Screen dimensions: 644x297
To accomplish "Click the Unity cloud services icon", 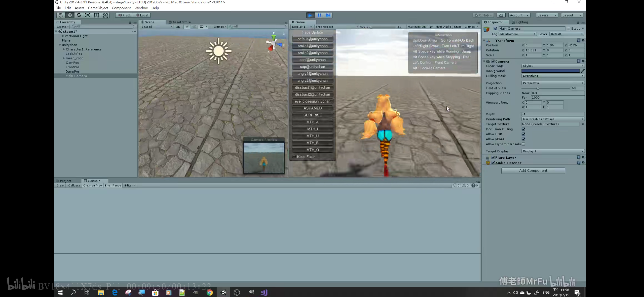I will point(502,15).
